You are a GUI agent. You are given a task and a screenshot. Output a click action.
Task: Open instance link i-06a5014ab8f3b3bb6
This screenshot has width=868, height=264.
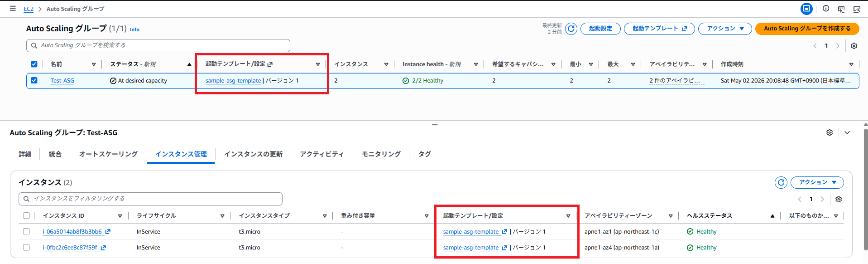[72, 232]
